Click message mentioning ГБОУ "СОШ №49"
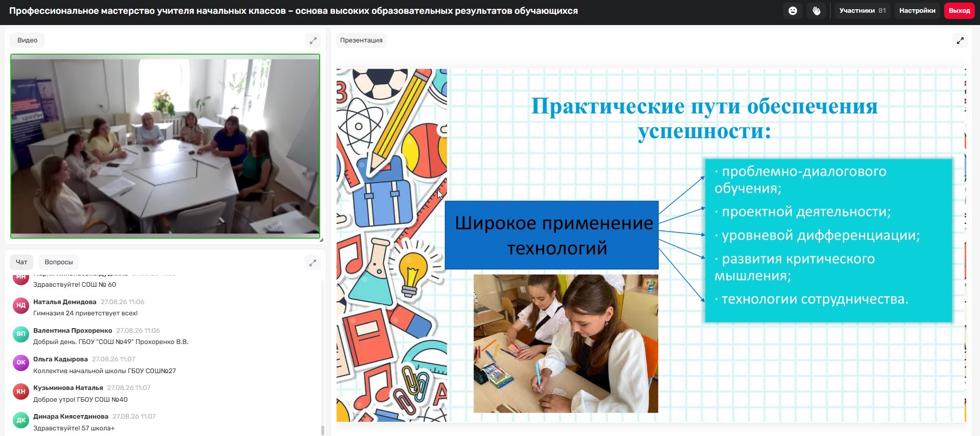This screenshot has width=980, height=436. (x=111, y=342)
